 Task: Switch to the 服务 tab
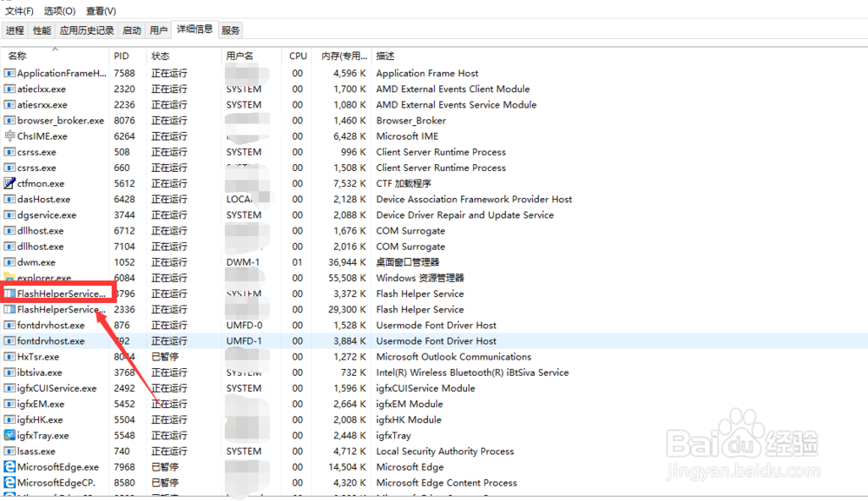[x=230, y=30]
